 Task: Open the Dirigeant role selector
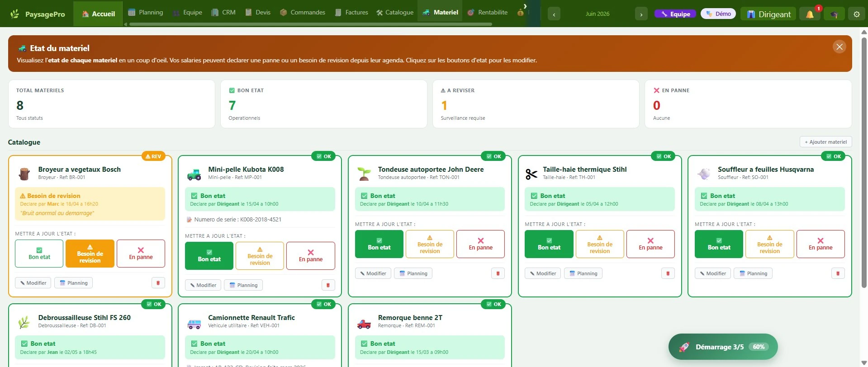click(768, 14)
